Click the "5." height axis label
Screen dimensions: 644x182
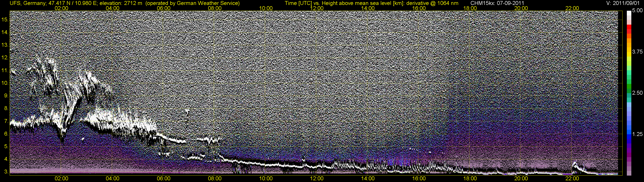point(6,147)
